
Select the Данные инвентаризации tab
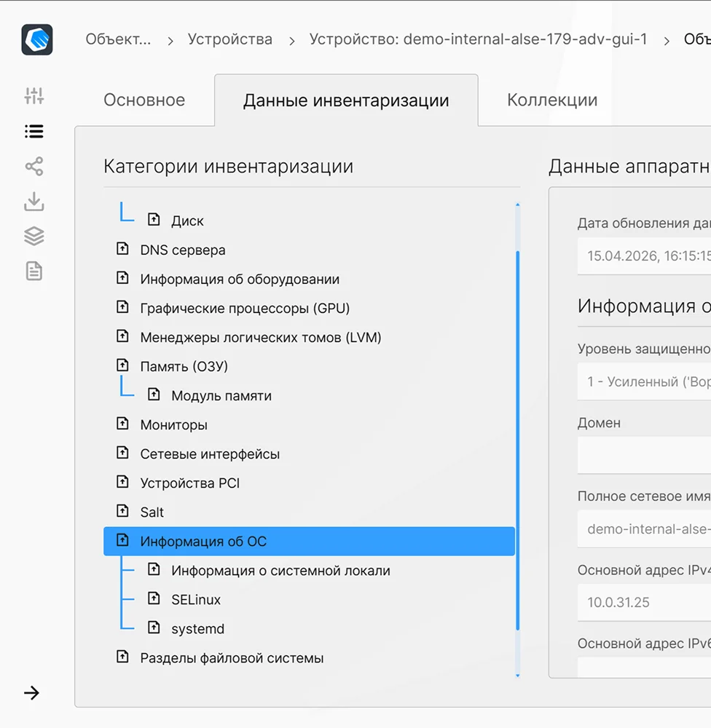[x=346, y=100]
